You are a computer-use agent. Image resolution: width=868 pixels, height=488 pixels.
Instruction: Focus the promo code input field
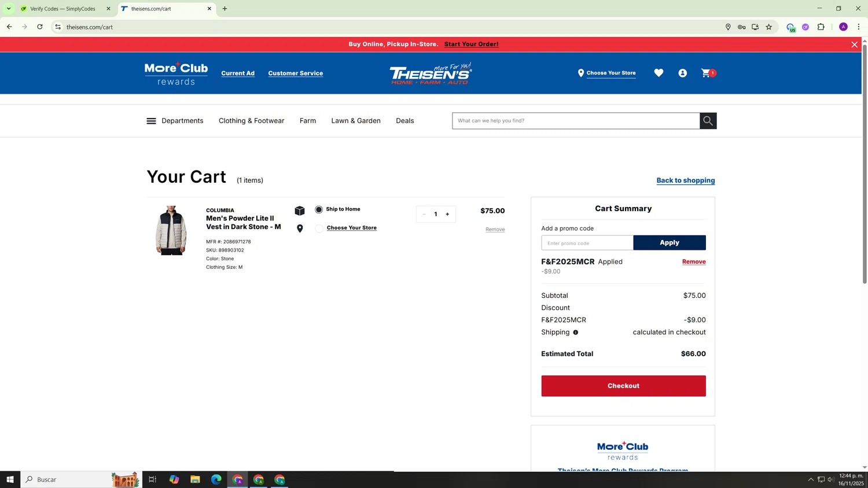(587, 243)
